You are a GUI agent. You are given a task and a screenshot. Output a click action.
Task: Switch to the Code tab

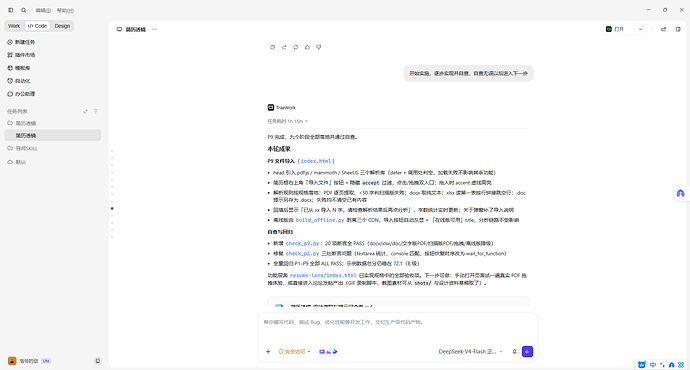37,26
